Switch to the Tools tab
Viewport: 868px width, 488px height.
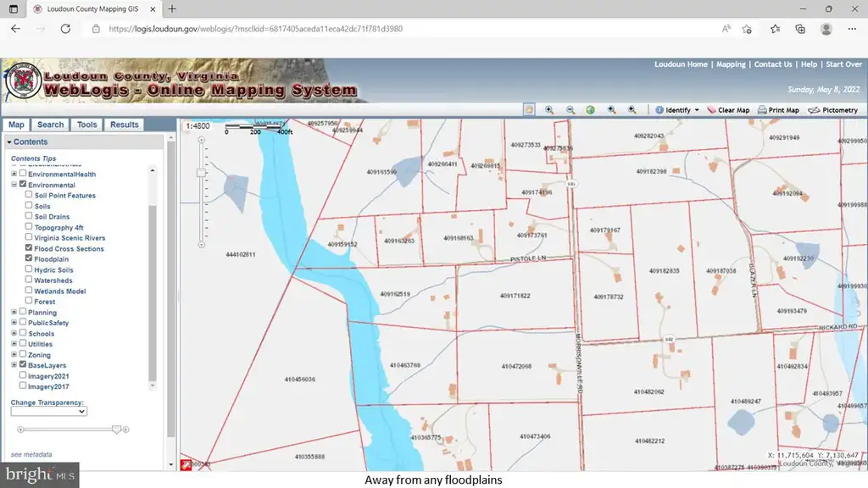pyautogui.click(x=87, y=125)
